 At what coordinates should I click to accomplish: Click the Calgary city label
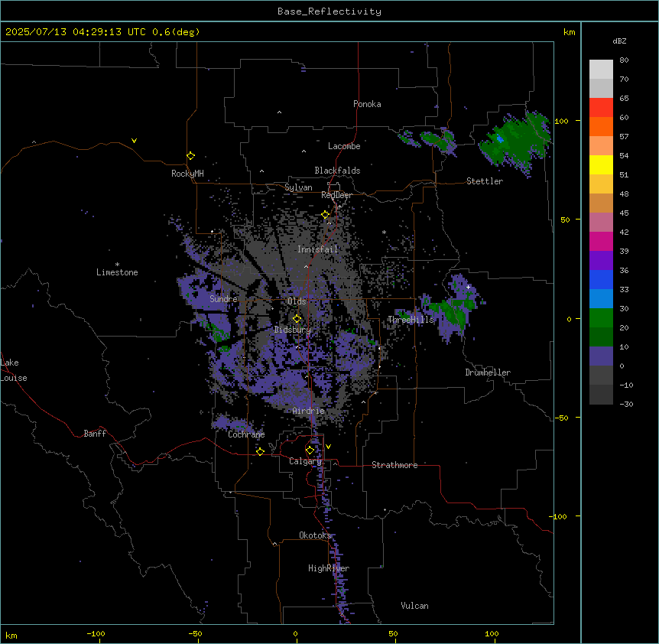pos(305,461)
